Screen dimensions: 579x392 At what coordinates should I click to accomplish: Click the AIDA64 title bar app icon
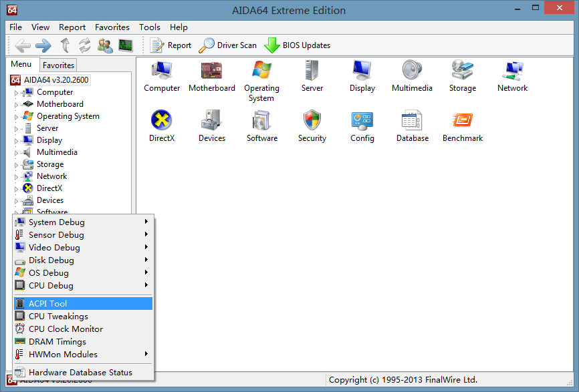12,10
